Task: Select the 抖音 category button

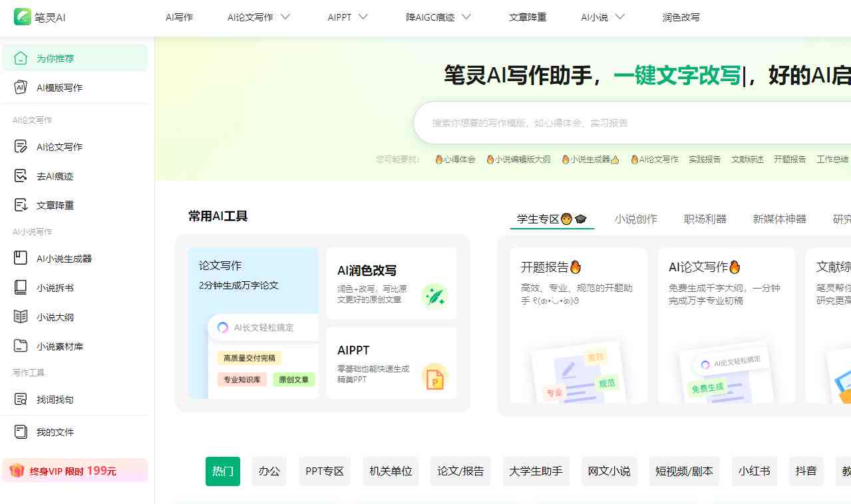Action: (x=806, y=471)
